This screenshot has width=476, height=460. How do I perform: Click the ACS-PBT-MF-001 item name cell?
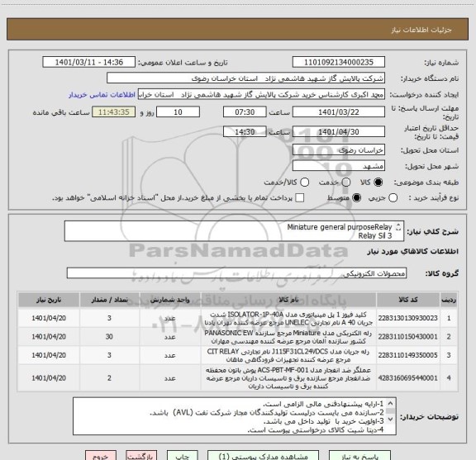coord(288,378)
